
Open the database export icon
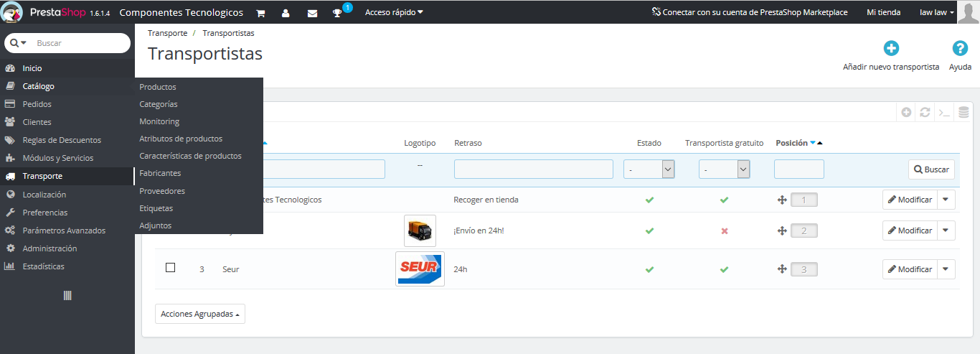963,112
